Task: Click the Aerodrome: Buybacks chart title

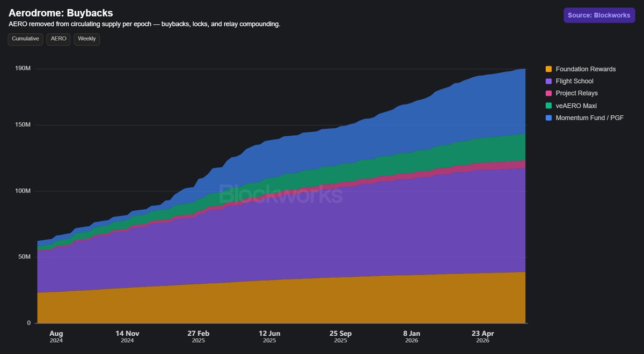Action: (x=61, y=12)
